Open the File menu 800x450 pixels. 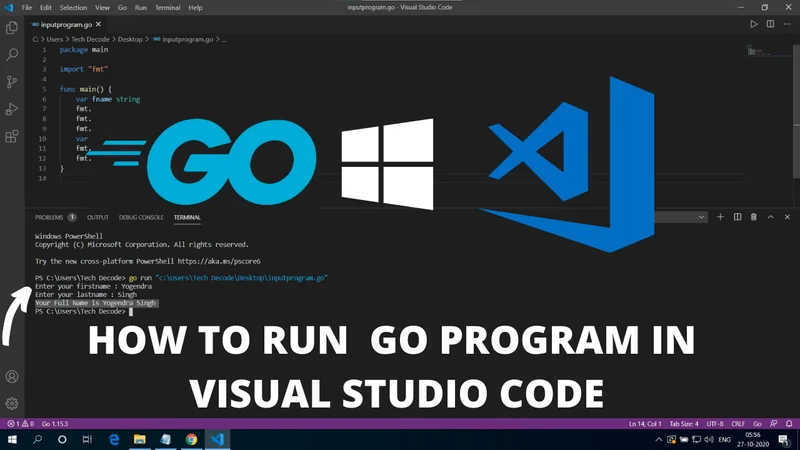click(x=27, y=8)
